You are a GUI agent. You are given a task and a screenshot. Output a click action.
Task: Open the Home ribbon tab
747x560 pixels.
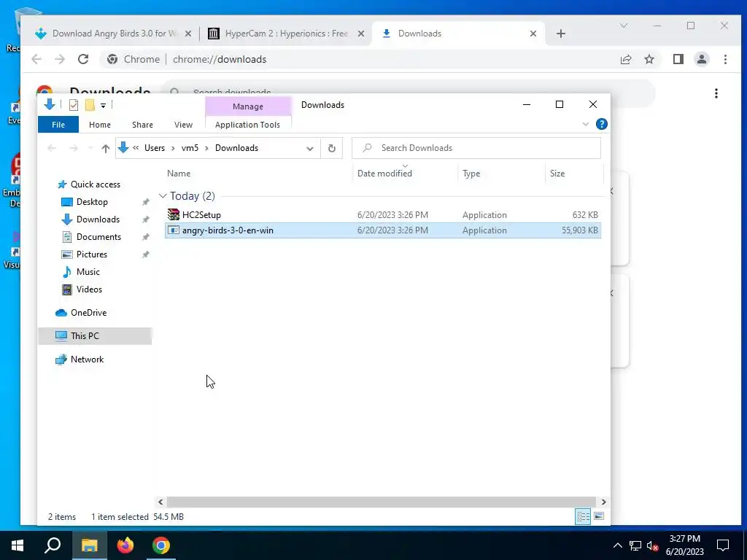coord(99,125)
